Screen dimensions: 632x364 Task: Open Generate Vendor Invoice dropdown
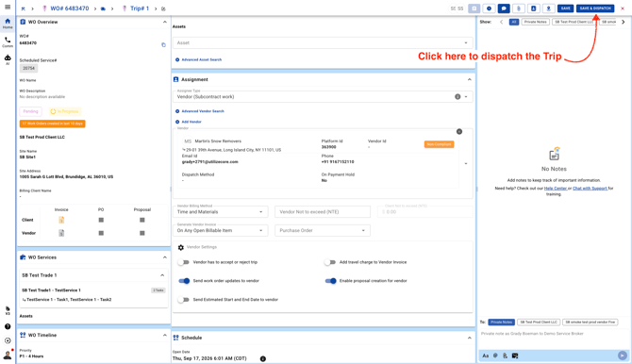pyautogui.click(x=221, y=230)
